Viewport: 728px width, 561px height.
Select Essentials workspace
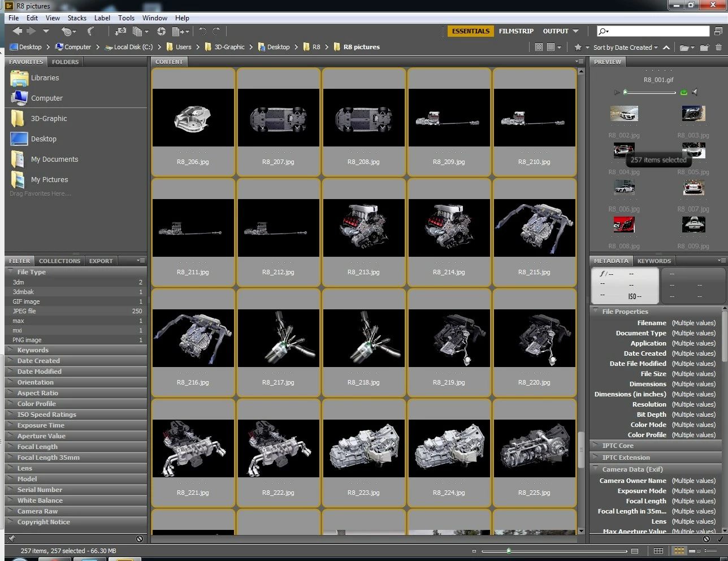pos(471,31)
